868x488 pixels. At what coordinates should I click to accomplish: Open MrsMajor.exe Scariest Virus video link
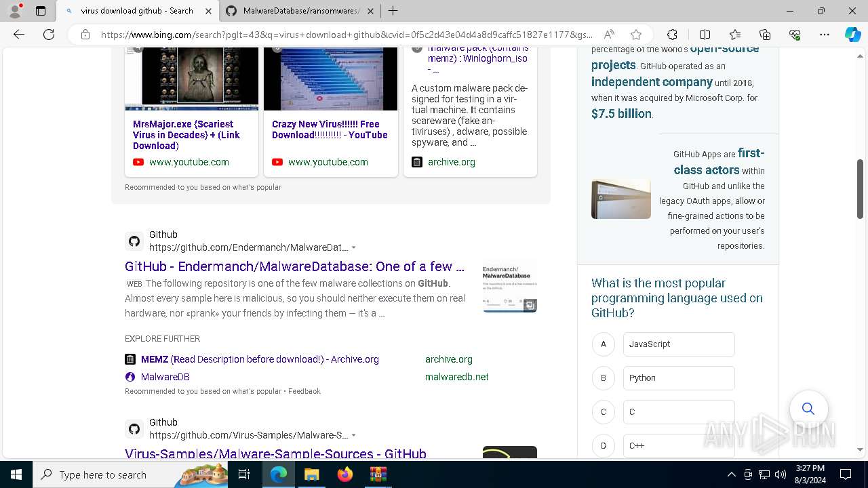click(186, 135)
